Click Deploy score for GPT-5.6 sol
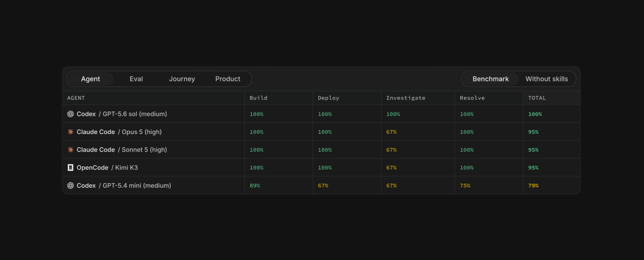Screen dimensions: 644x260 point(325,114)
